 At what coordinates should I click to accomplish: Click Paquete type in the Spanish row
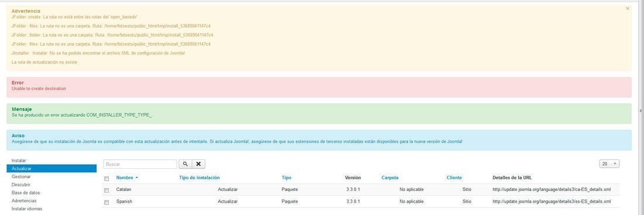tap(290, 202)
